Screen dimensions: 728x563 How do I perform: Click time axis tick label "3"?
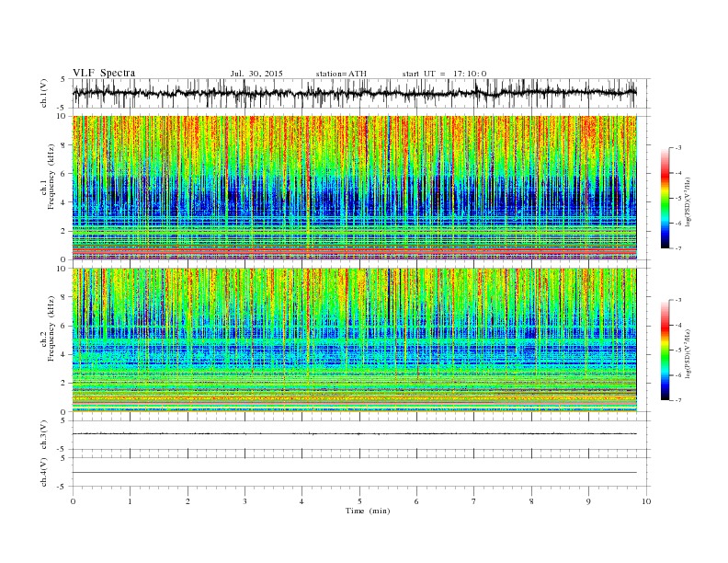(245, 501)
